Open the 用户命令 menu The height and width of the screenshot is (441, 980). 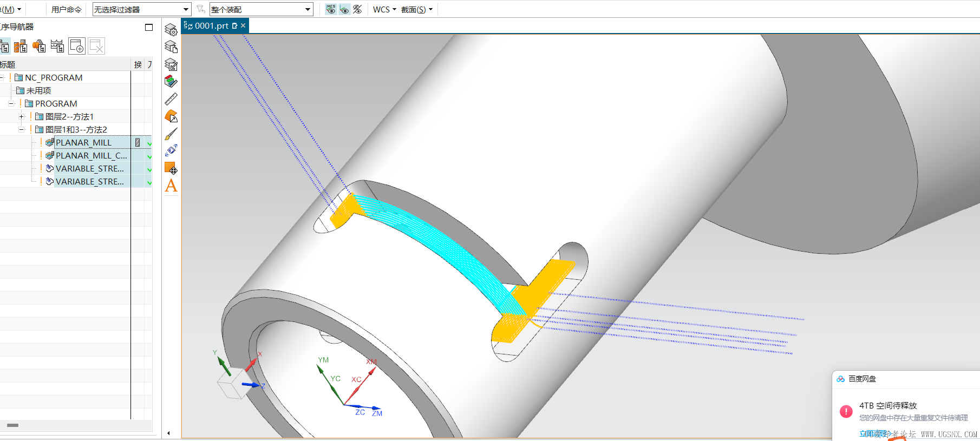[x=67, y=9]
